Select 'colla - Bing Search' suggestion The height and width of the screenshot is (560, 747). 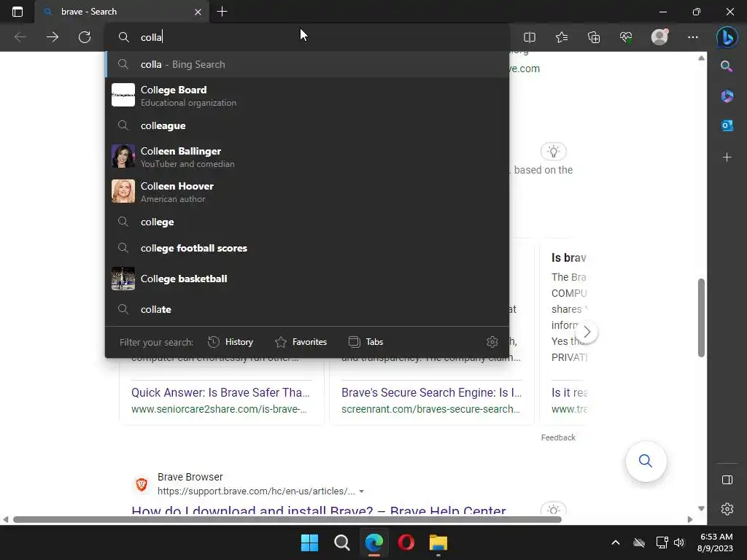click(x=307, y=64)
